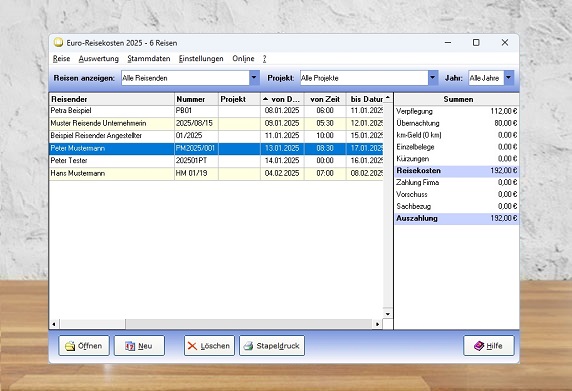The width and height of the screenshot is (572, 391).
Task: Click the Öffnen button
Action: pyautogui.click(x=84, y=346)
